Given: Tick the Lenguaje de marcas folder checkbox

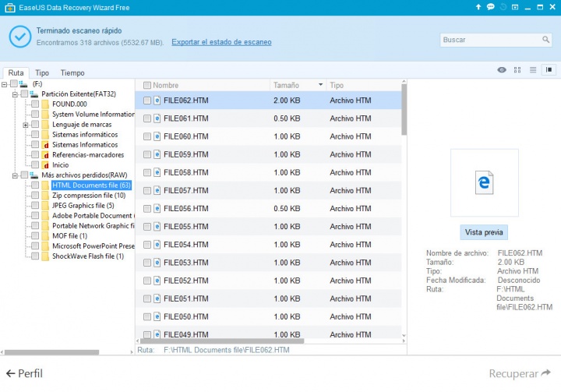Looking at the screenshot, I should [x=35, y=124].
